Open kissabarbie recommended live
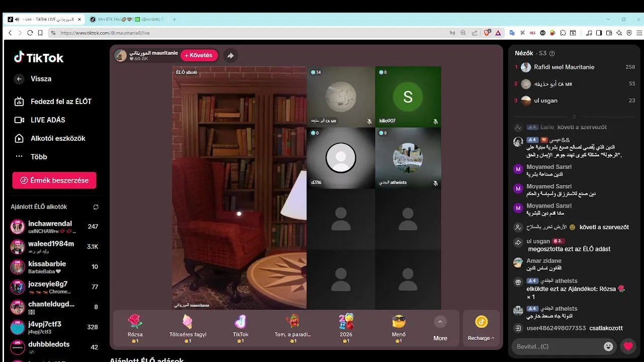The height and width of the screenshot is (362, 644). click(54, 267)
